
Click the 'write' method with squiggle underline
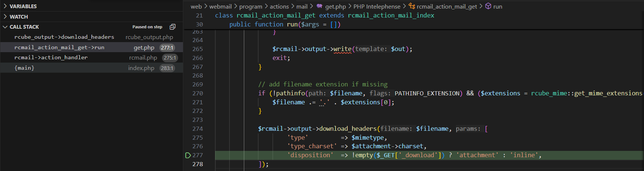(342, 49)
